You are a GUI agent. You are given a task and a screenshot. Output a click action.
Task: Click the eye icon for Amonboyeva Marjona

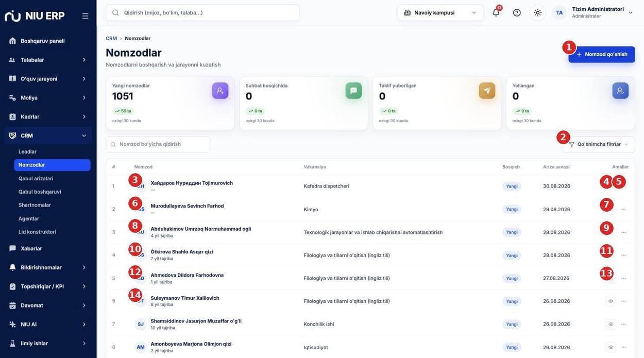[611, 347]
